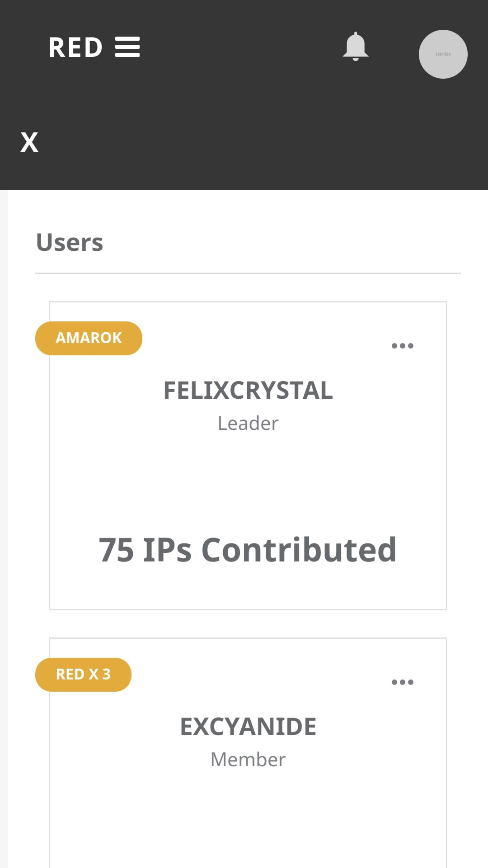Click the divider line under Users
The width and height of the screenshot is (488, 868).
click(x=248, y=273)
